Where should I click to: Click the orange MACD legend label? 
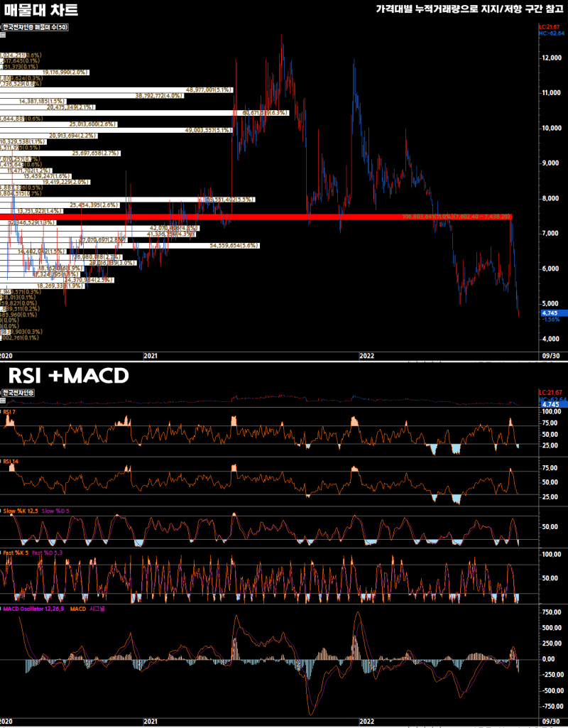pos(78,608)
